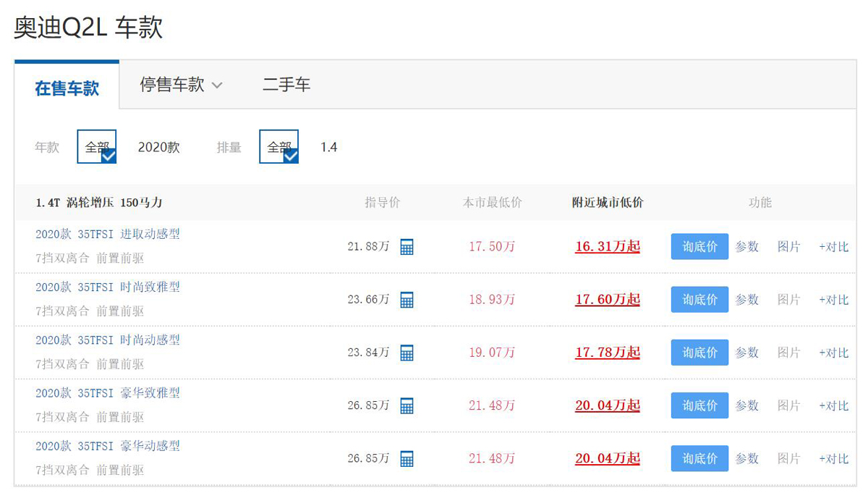Open calculator for 时尚致雅型 23.66万 price
The width and height of the screenshot is (868, 493).
point(407,300)
